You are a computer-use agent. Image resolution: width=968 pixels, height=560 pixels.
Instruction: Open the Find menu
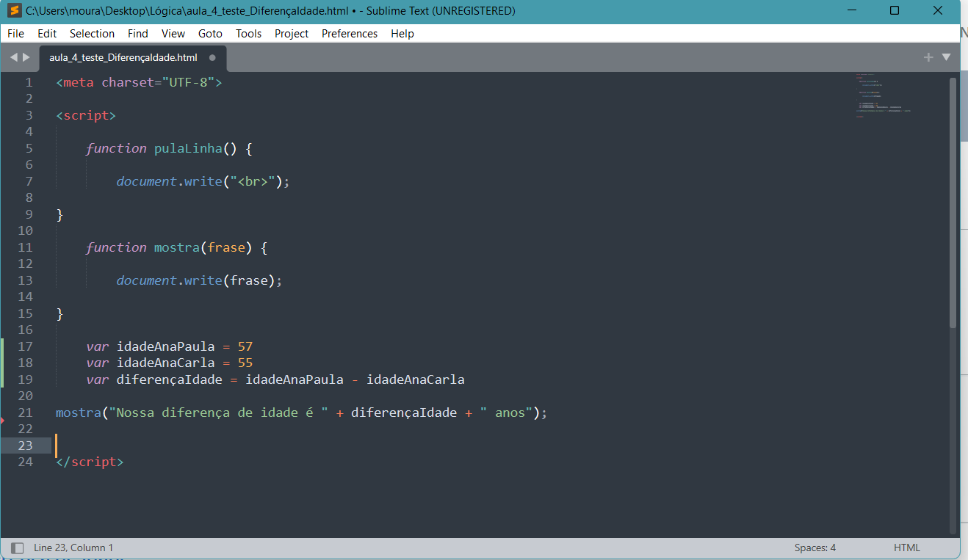pyautogui.click(x=137, y=34)
